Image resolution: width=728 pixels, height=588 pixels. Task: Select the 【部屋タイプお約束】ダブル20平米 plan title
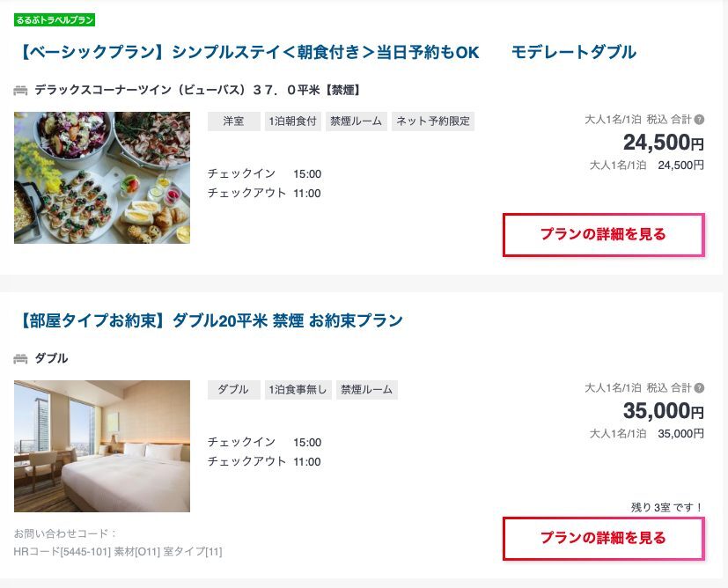point(205,318)
